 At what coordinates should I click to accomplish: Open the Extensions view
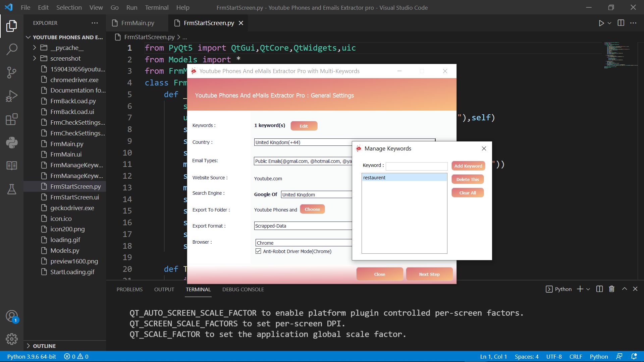click(12, 119)
